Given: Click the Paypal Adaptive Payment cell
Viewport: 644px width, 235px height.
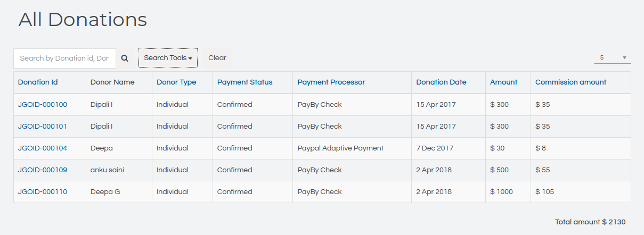Looking at the screenshot, I should [x=340, y=148].
